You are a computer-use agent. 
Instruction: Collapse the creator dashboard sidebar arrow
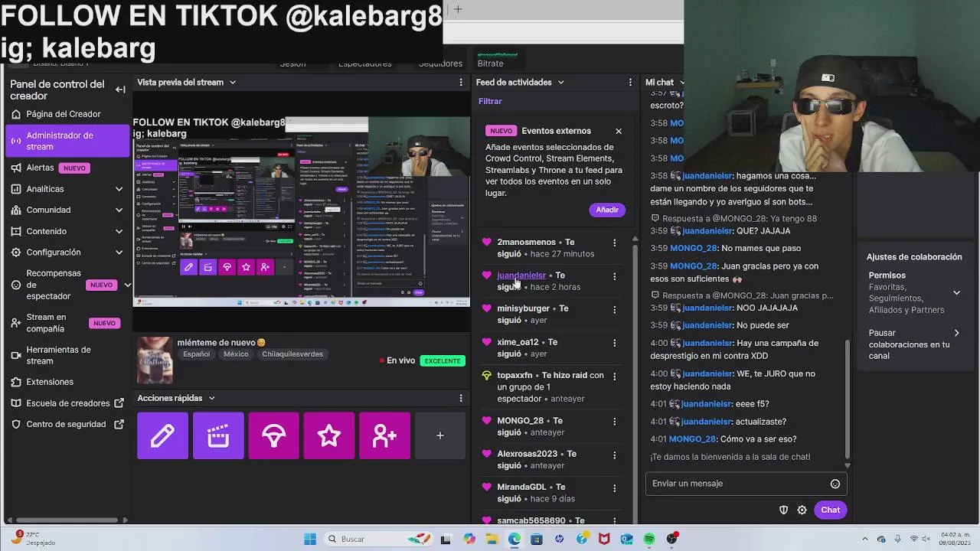tap(120, 90)
